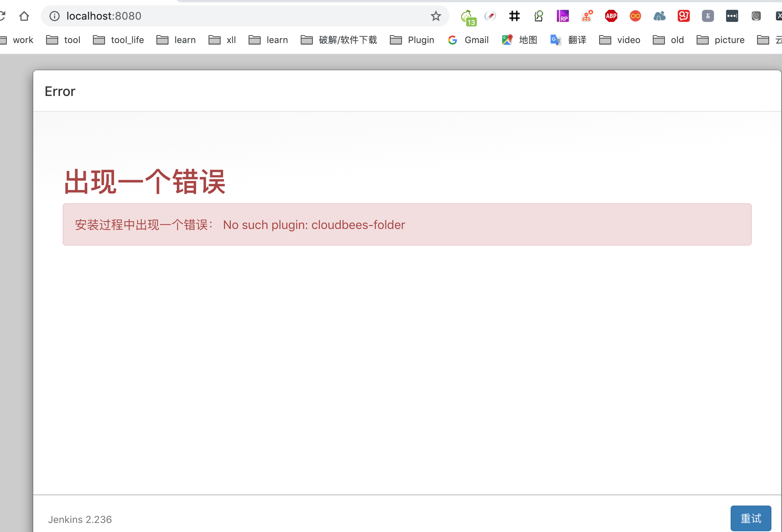Click the red swirl extension icon
The width and height of the screenshot is (782, 532).
click(683, 16)
